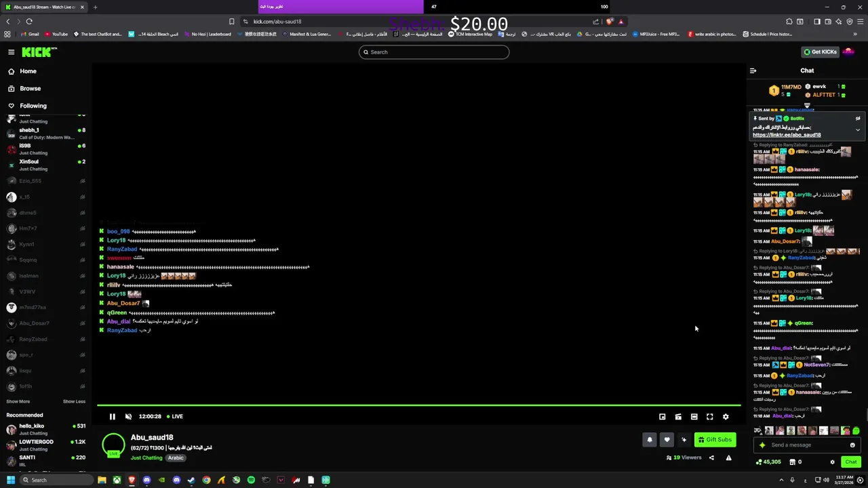Open SANTI recommended channel

point(45,460)
